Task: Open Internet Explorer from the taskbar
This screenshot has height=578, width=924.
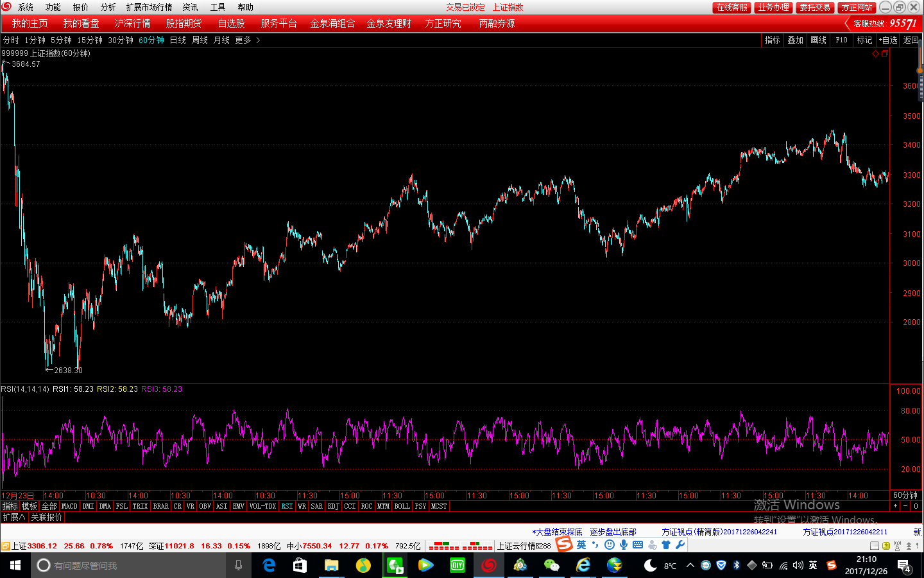Action: click(583, 565)
